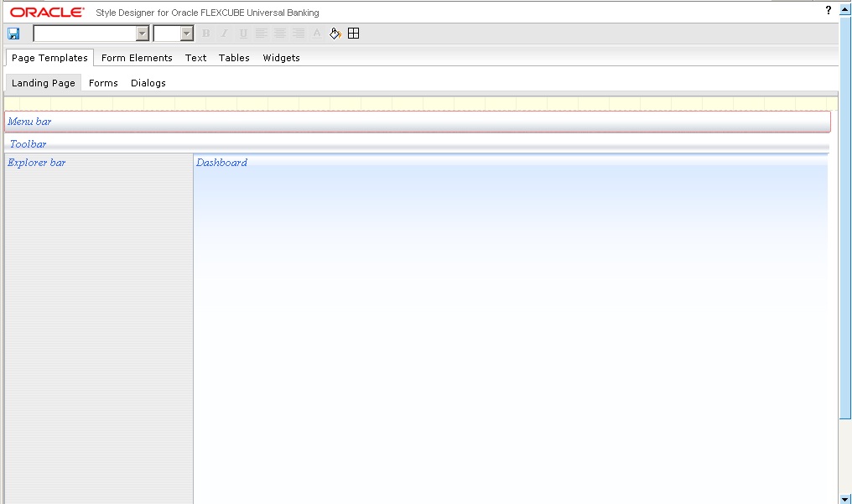Toggle Bold formatting button
This screenshot has height=504, width=852.
[x=206, y=34]
